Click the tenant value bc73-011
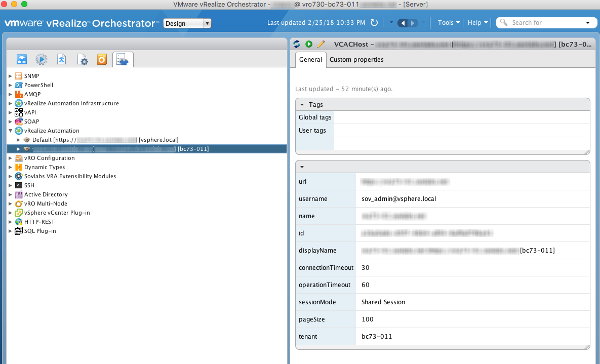This screenshot has width=600, height=364. click(377, 337)
